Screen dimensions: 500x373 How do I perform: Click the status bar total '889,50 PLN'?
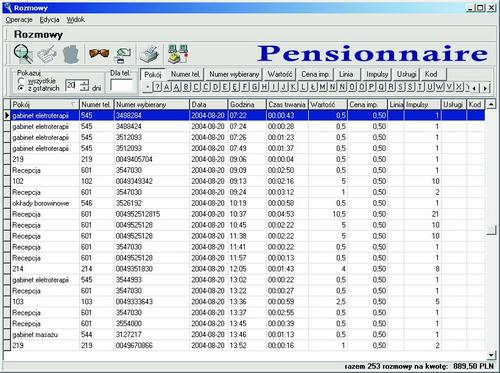coord(473,366)
